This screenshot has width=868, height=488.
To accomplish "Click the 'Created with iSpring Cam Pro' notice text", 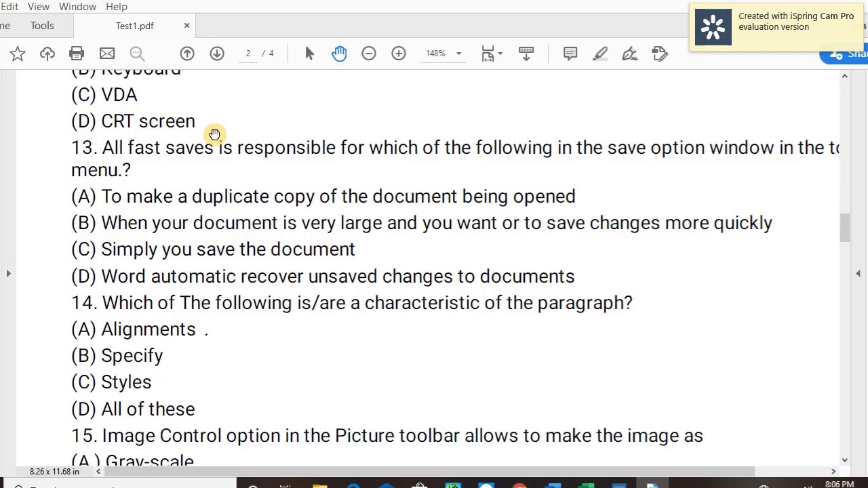I will click(x=796, y=22).
